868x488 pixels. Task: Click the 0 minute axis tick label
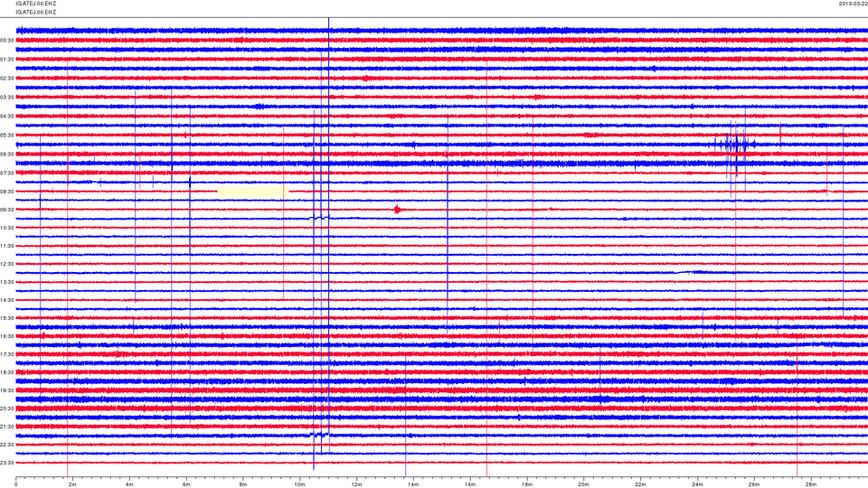point(16,484)
